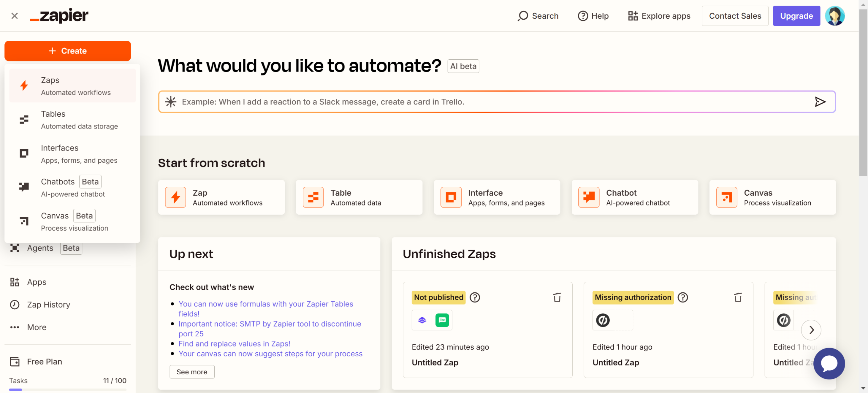Image resolution: width=868 pixels, height=393 pixels.
Task: Click the Upgrade button
Action: [x=796, y=16]
